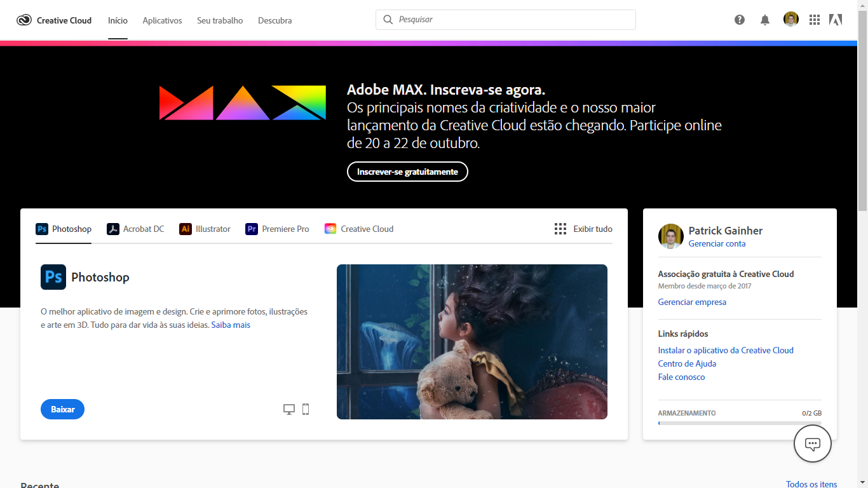
Task: Click the 0/2 GB storage value
Action: coord(812,413)
